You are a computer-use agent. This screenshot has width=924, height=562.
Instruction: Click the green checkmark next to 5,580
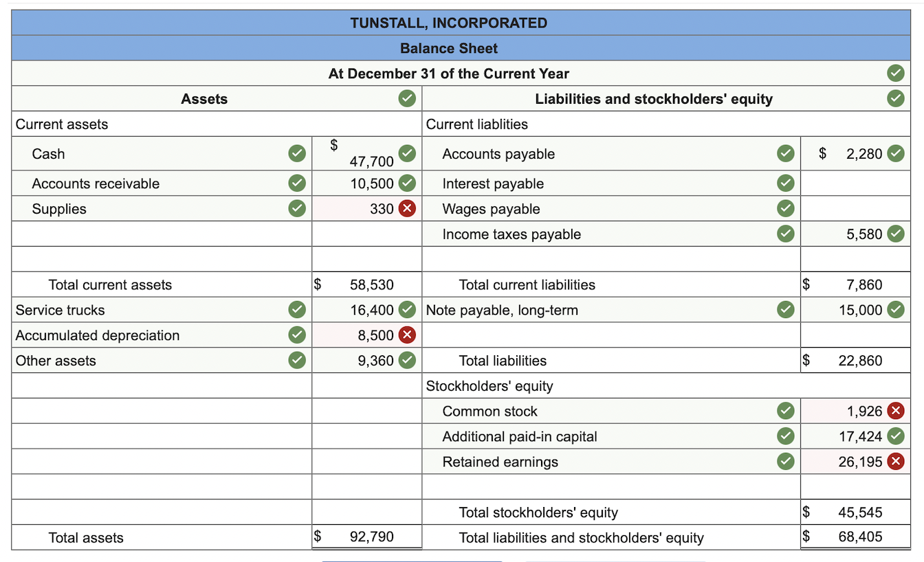click(894, 234)
